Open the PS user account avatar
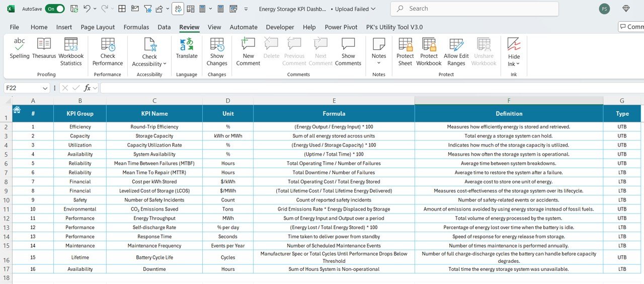Image resolution: width=644 pixels, height=284 pixels. coord(604,9)
